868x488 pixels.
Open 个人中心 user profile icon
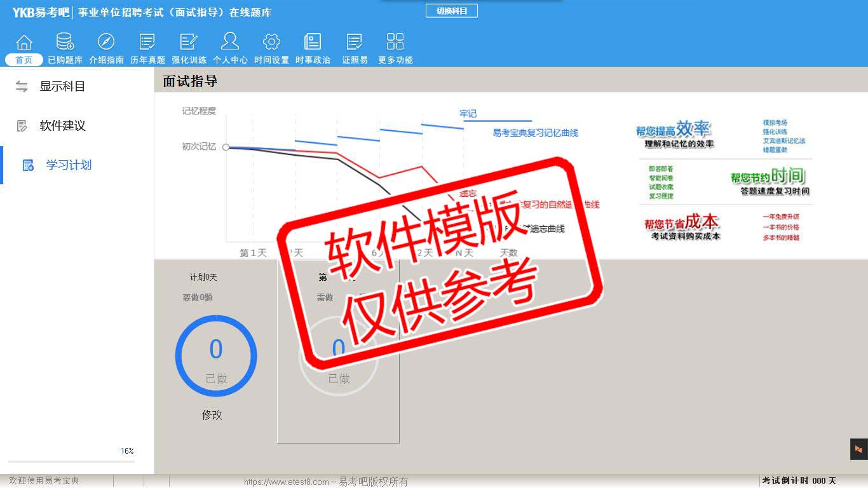(x=230, y=43)
